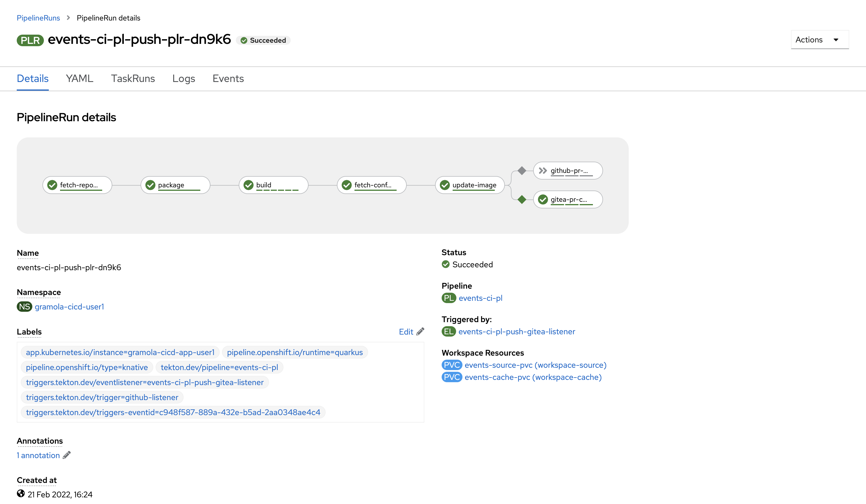This screenshot has height=504, width=866.
Task: Navigate back to PipelineRuns breadcrumb
Action: (x=38, y=18)
